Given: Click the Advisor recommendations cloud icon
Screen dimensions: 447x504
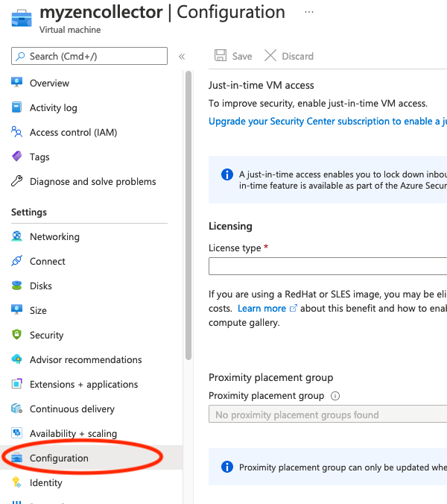Looking at the screenshot, I should (16, 359).
